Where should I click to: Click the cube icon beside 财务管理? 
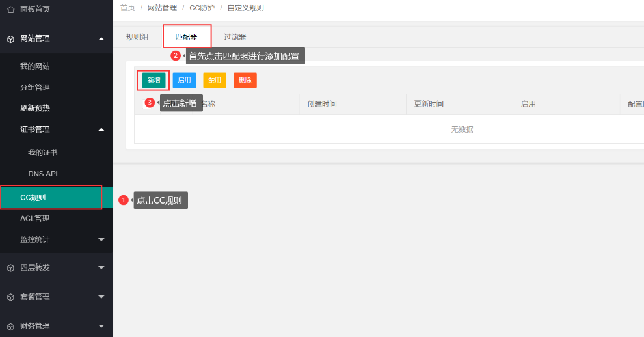(x=10, y=327)
